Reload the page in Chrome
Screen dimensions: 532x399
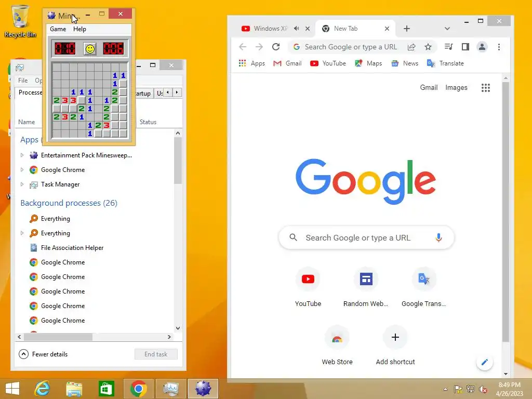[276, 47]
